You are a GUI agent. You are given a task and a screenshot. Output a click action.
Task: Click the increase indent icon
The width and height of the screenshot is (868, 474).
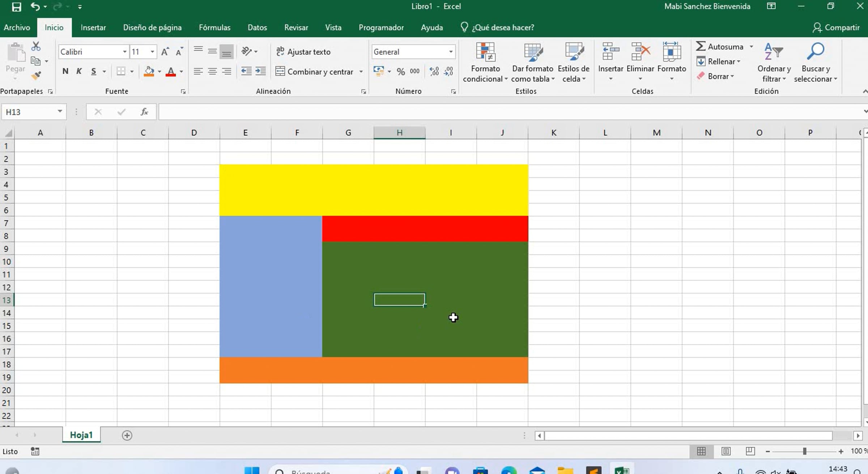click(x=260, y=71)
